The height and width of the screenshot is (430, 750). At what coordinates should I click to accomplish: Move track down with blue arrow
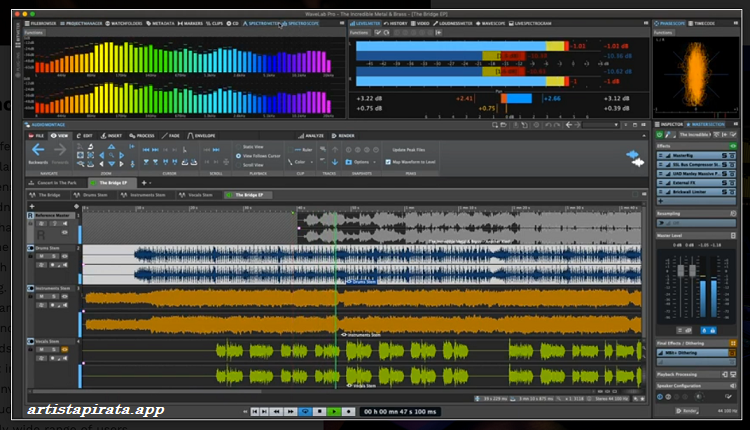point(335,162)
